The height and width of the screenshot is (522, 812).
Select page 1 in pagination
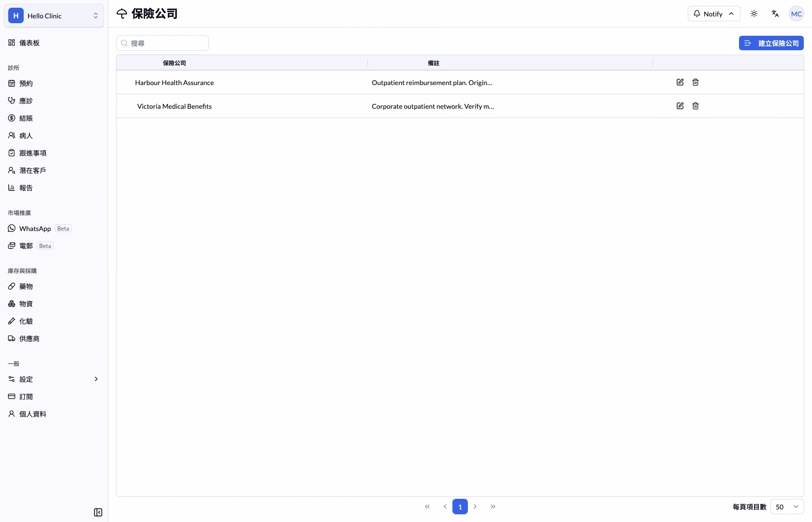pos(460,507)
